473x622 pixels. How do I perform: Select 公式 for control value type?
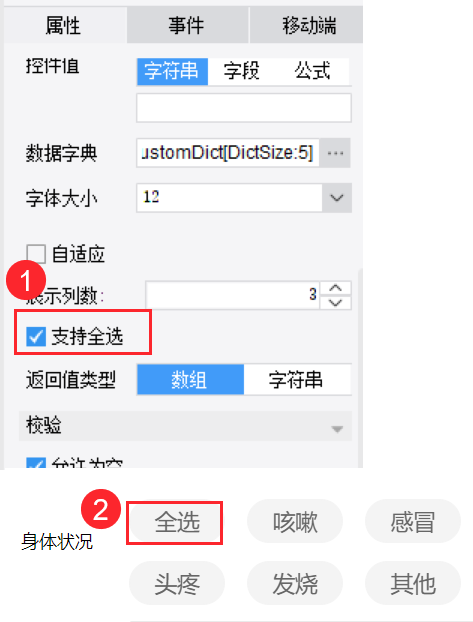tap(312, 72)
